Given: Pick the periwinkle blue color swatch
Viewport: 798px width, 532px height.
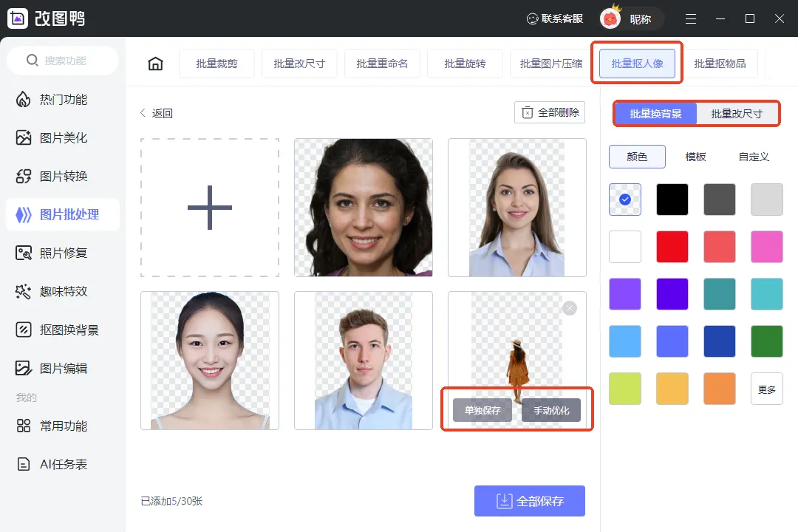Looking at the screenshot, I should (672, 341).
